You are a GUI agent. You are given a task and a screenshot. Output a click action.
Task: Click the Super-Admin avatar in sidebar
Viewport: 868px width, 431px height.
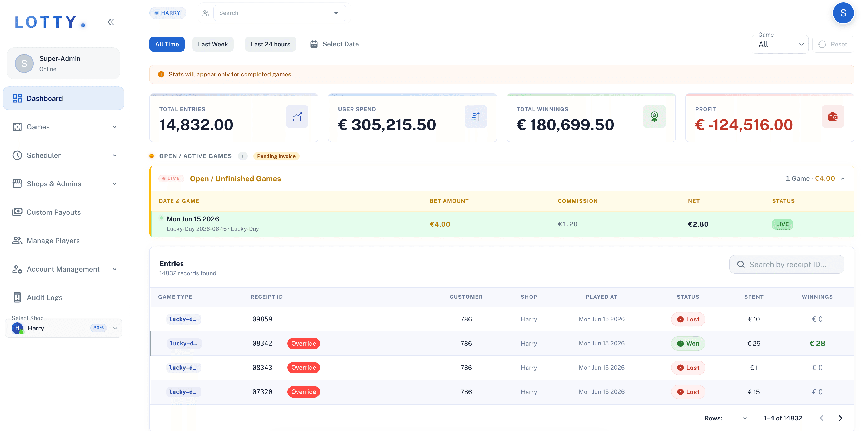(x=24, y=63)
